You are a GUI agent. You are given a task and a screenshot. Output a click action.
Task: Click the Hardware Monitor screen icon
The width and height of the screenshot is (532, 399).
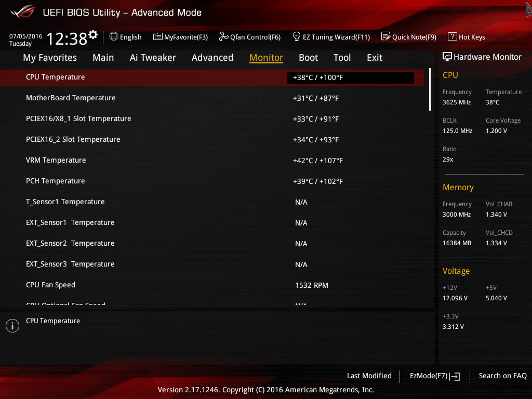coord(447,57)
